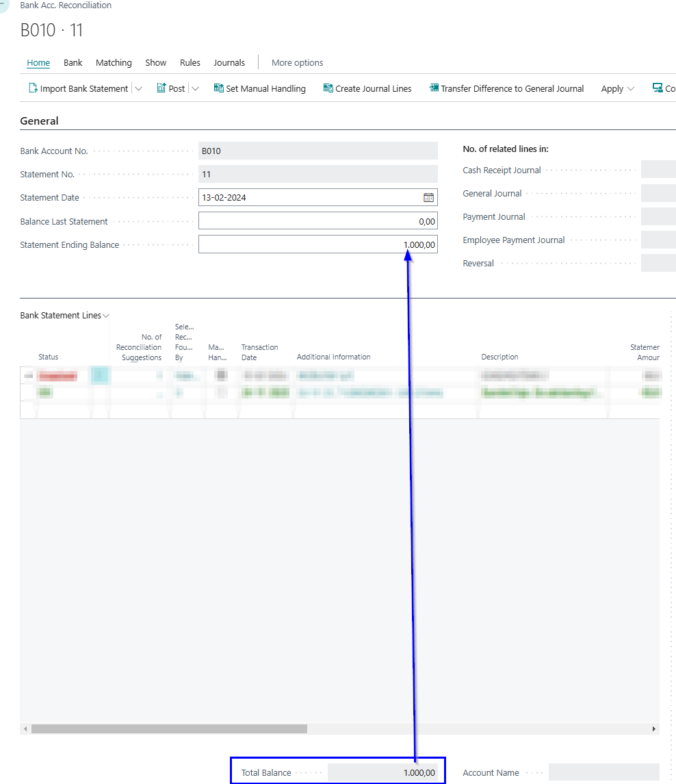Click the Create Journal Lines icon
This screenshot has height=784, width=676.
point(328,88)
